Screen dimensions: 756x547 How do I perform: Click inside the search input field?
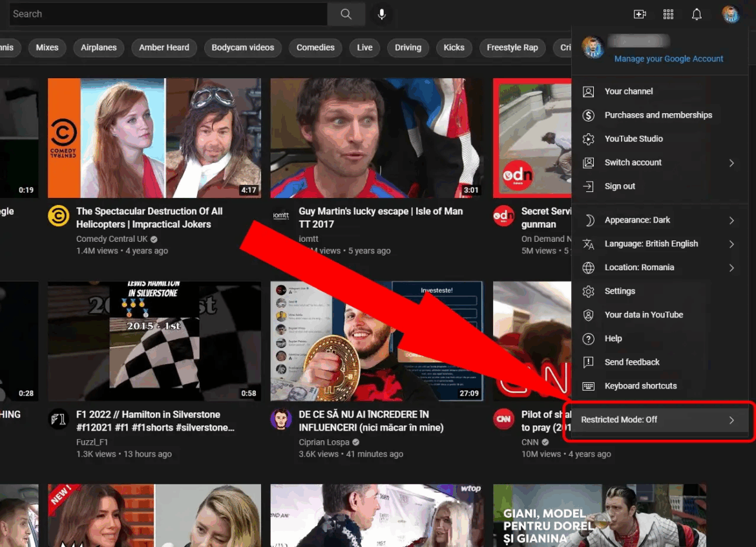click(x=168, y=14)
